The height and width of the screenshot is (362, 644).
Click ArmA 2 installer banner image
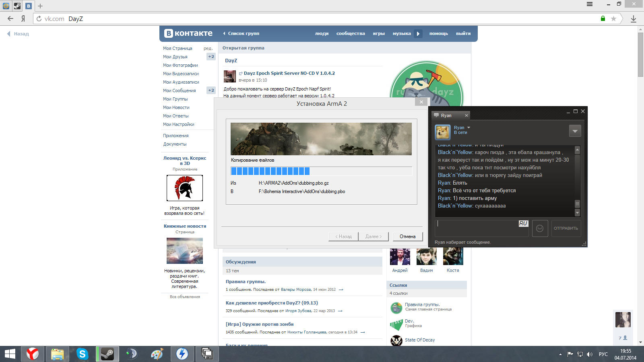[321, 139]
